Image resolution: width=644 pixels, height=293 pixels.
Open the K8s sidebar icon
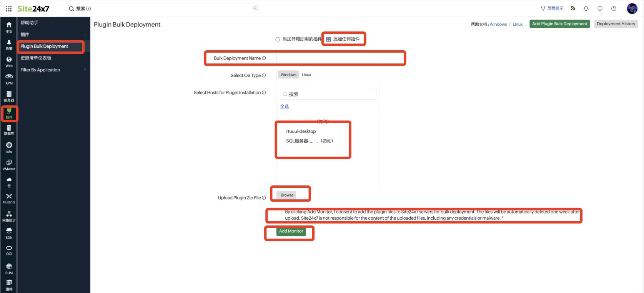coord(9,147)
